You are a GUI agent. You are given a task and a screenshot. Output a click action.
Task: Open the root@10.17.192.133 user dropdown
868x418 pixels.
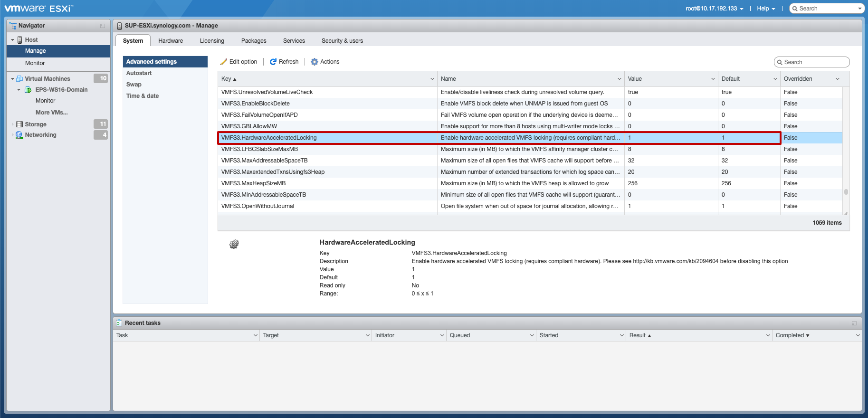coord(715,9)
